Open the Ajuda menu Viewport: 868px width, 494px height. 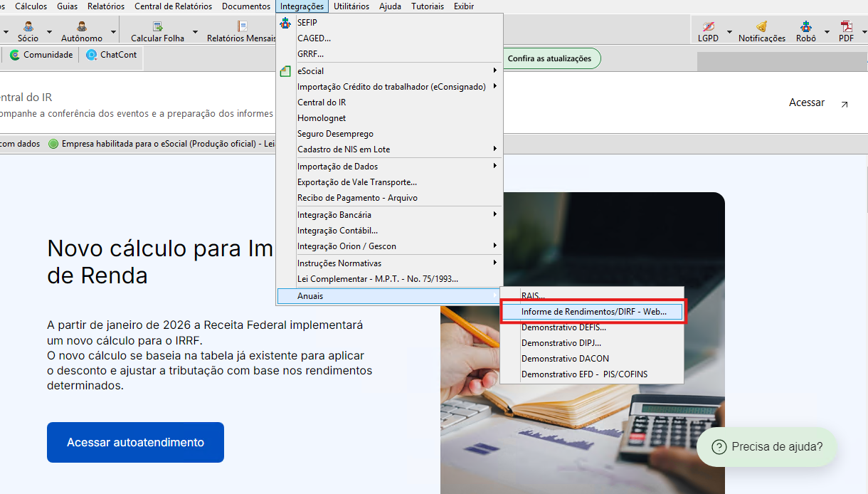[x=391, y=6]
